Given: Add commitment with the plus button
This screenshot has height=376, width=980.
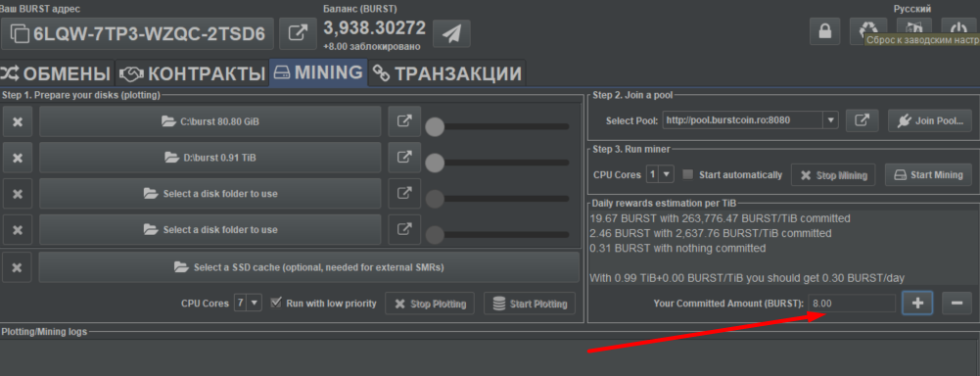Looking at the screenshot, I should pos(917,303).
